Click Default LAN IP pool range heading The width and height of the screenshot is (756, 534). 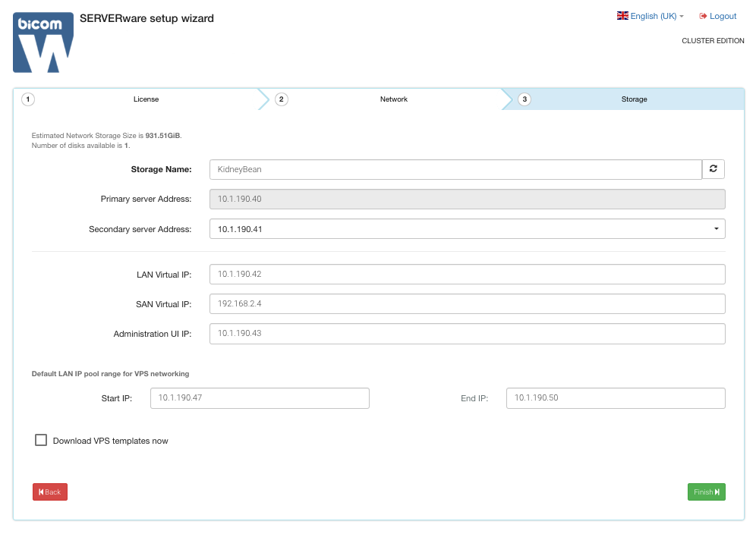click(110, 373)
